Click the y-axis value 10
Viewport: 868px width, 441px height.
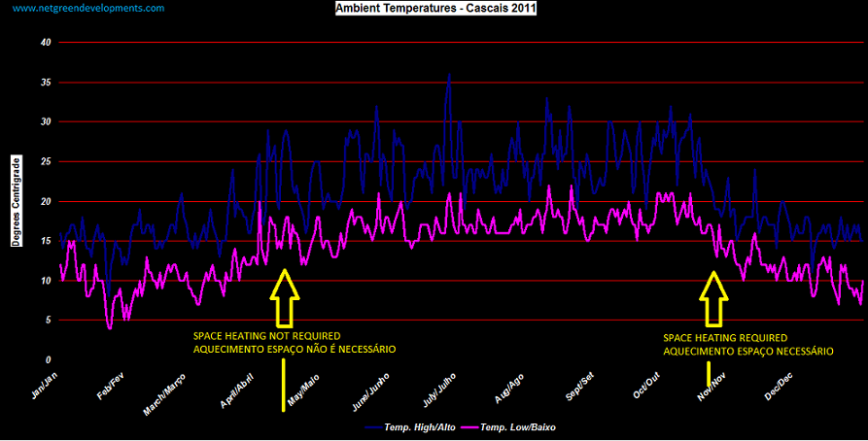point(46,281)
